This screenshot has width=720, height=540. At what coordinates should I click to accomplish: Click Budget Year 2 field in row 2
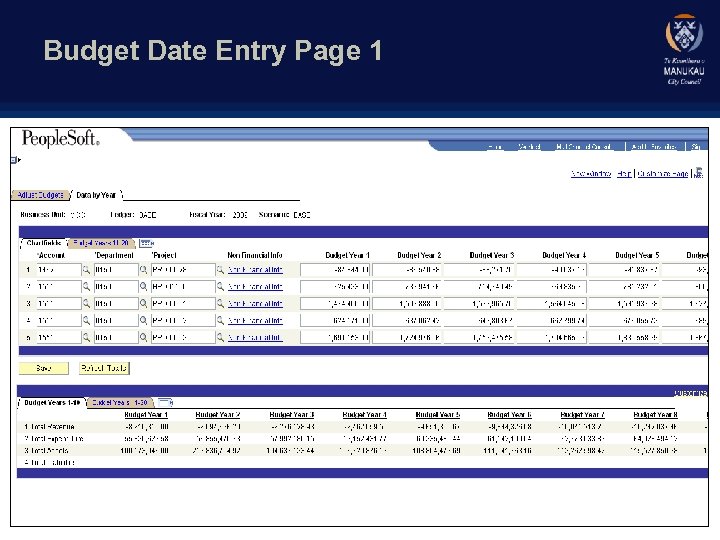(x=407, y=287)
